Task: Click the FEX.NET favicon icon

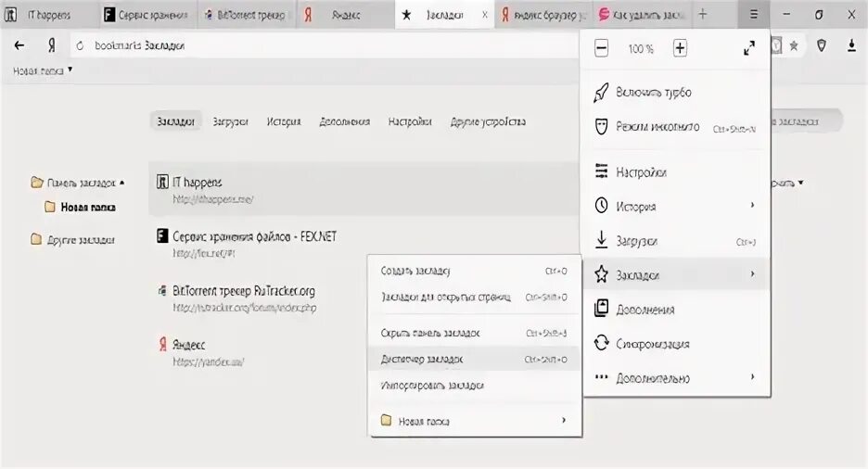Action: pos(162,236)
